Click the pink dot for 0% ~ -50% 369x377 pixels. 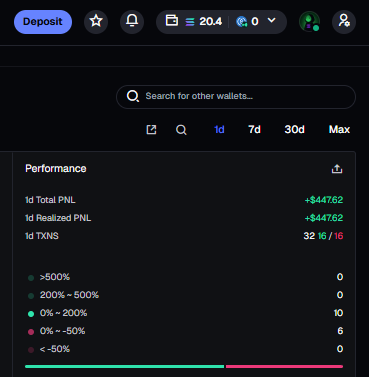31,332
